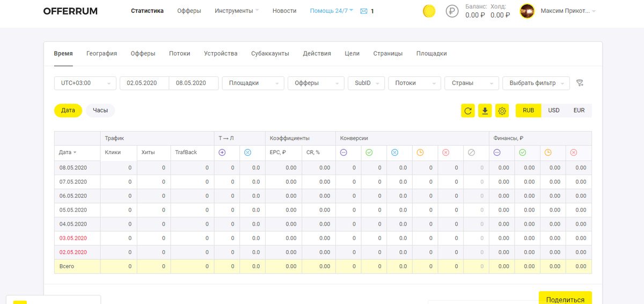Click the yellow coin icon
Viewport: 644px width, 304px height.
tap(429, 11)
